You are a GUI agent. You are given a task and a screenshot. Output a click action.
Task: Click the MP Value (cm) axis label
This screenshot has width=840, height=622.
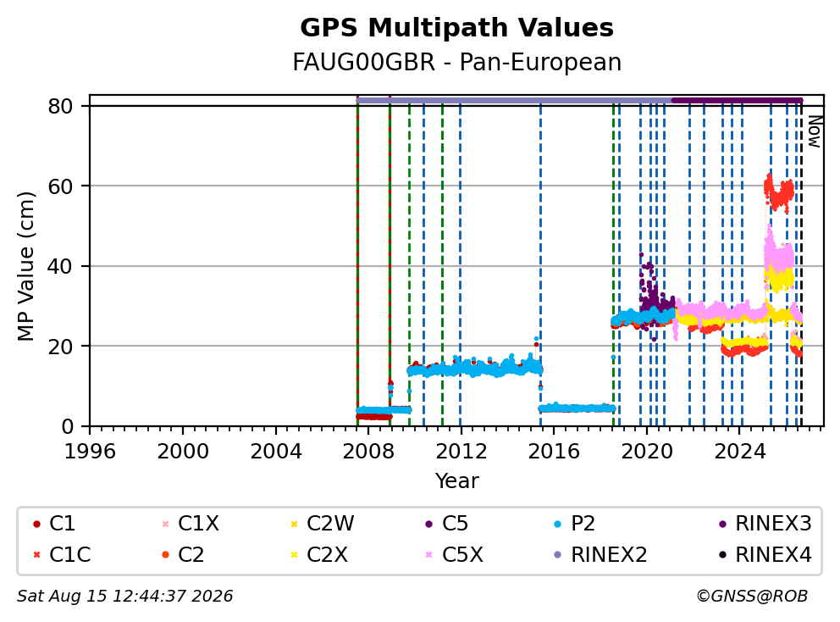(x=25, y=266)
